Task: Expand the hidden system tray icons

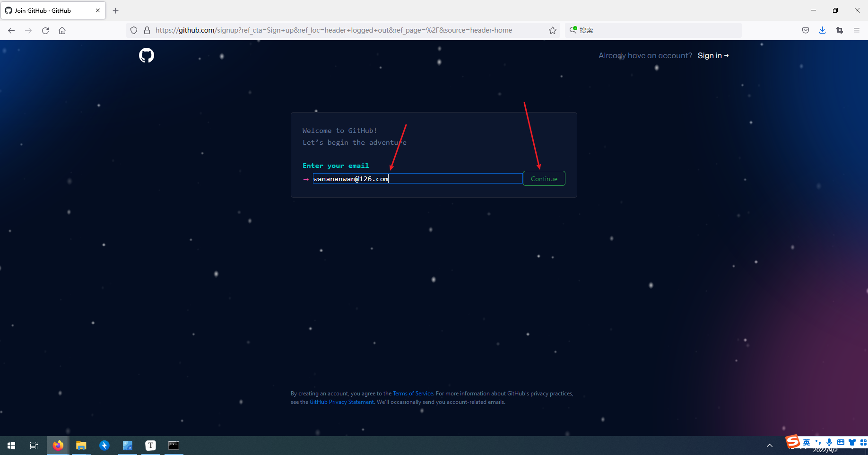Action: pos(770,446)
